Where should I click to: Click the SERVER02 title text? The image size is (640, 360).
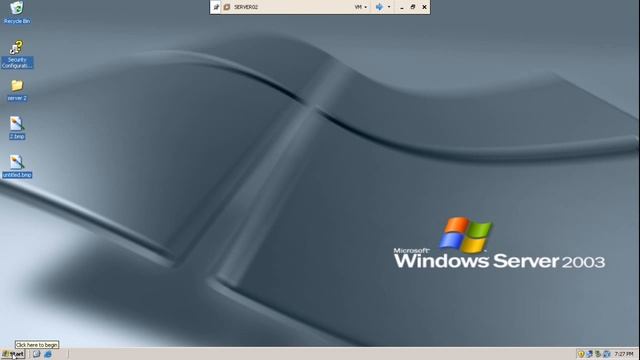pos(246,7)
